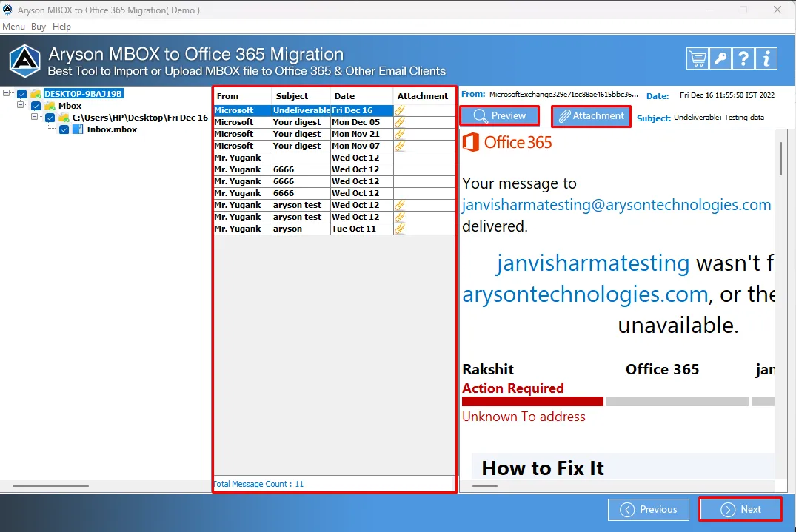Select Inbox.mbox in the folder tree

pos(112,129)
